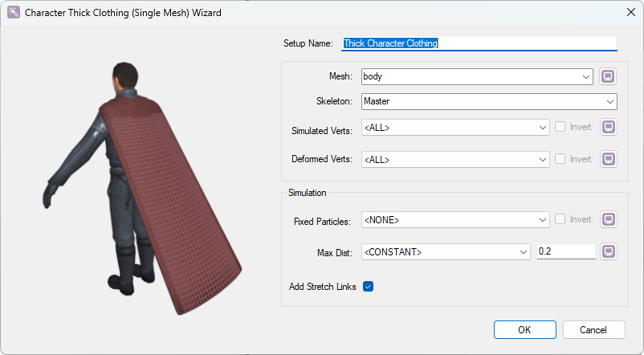The image size is (644, 355).
Task: Click the viewport select icon for Deformed Verts
Action: 609,159
